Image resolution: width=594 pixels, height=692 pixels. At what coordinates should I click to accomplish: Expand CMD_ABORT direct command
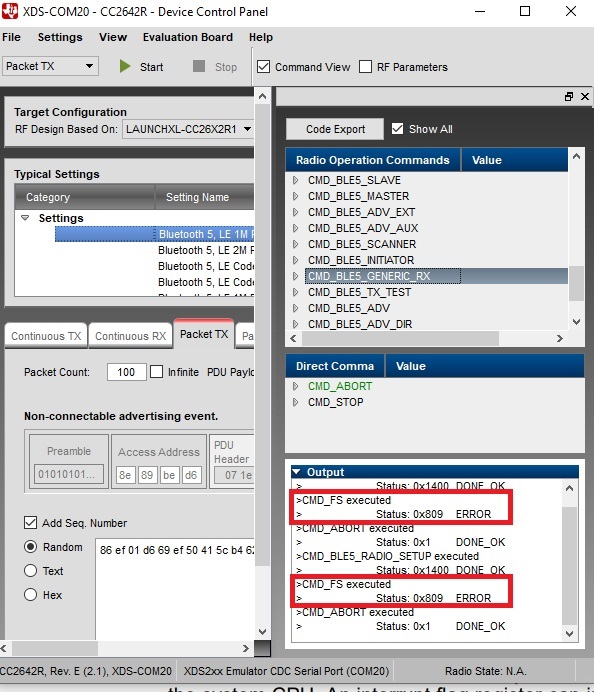click(295, 386)
